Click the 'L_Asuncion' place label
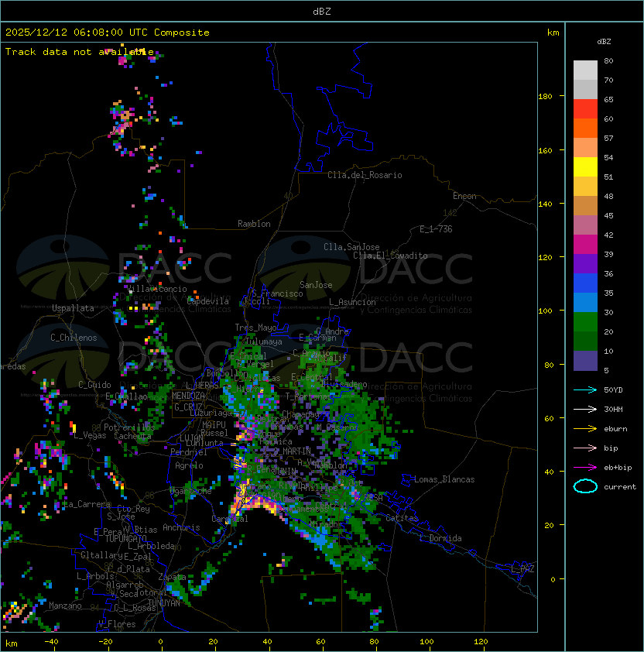Image resolution: width=644 pixels, height=652 pixels. (352, 302)
